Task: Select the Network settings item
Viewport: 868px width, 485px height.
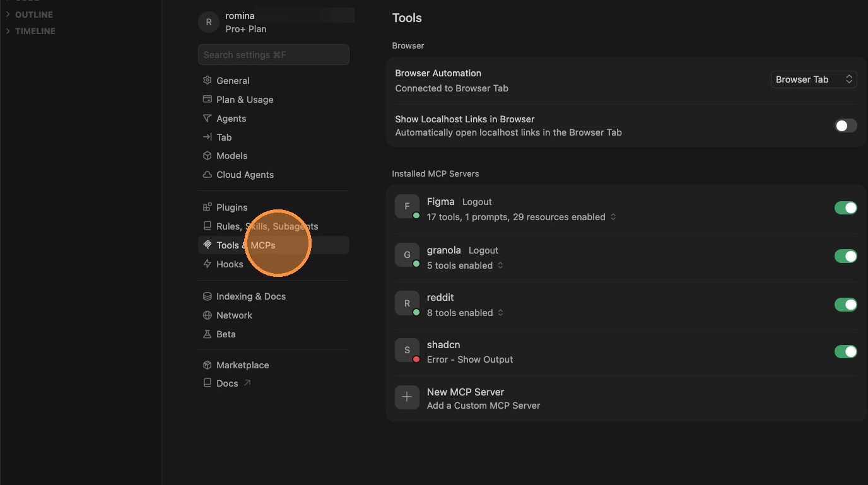Action: point(273,315)
